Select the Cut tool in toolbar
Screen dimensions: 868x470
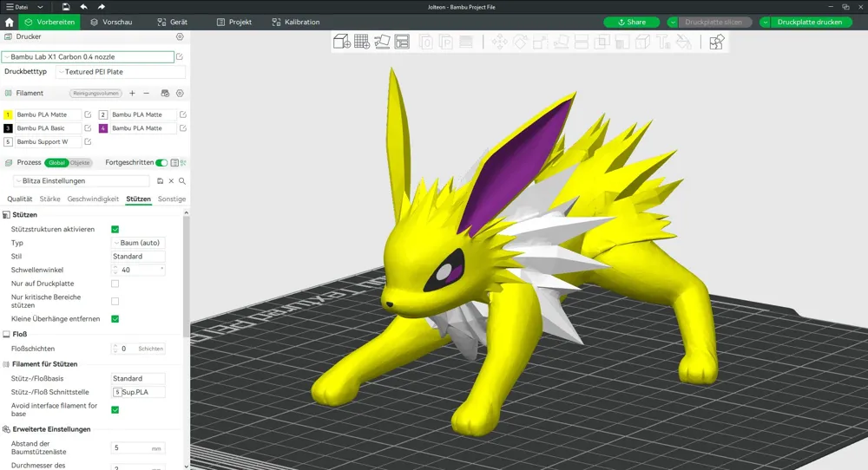tap(582, 42)
